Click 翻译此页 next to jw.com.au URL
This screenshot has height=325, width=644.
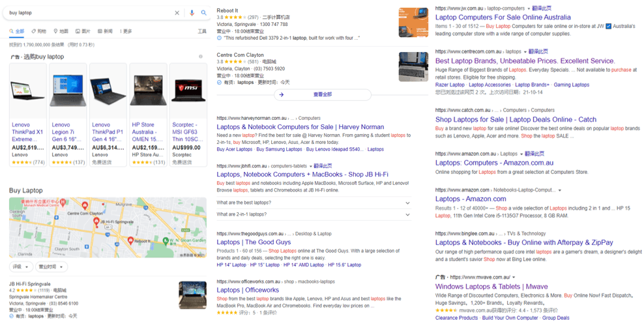(542, 8)
